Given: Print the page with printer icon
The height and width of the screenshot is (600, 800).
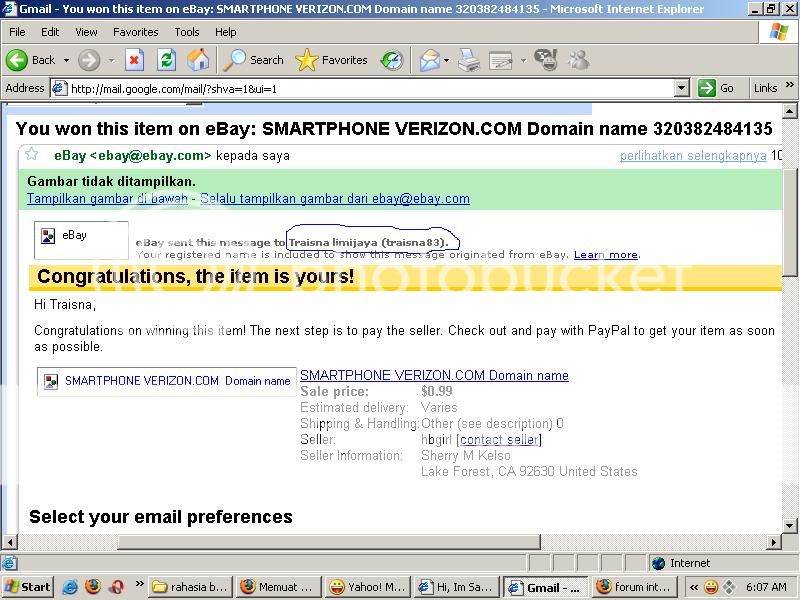Looking at the screenshot, I should click(x=468, y=60).
